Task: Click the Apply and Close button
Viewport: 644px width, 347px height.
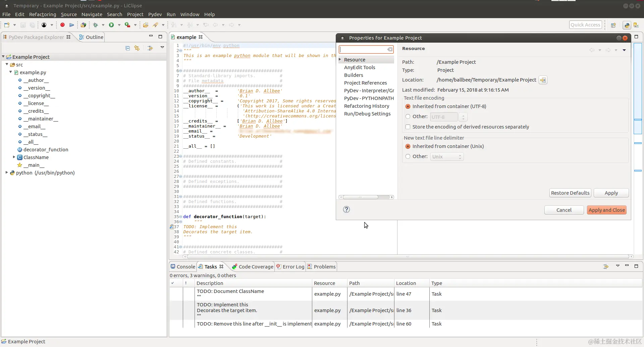Action: (607, 210)
